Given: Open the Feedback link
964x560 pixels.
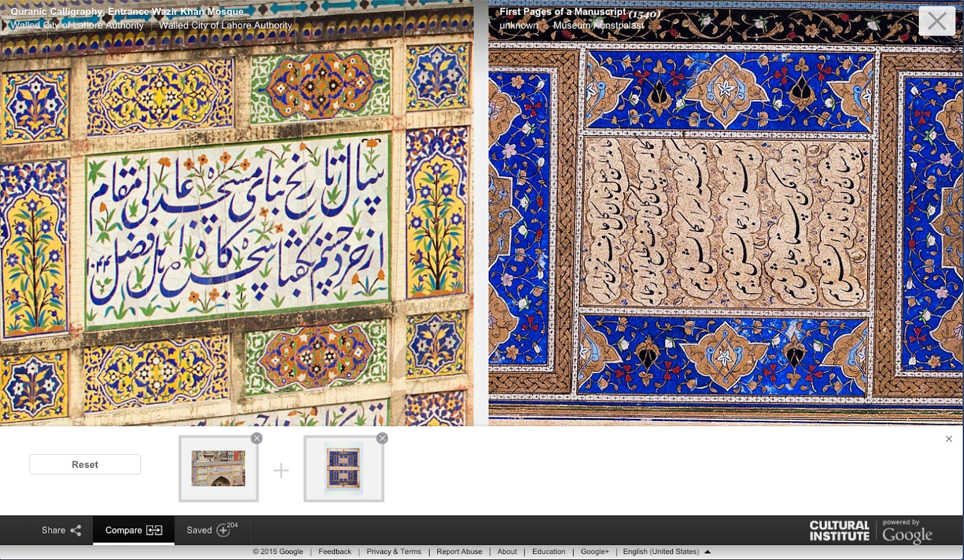Looking at the screenshot, I should click(335, 552).
